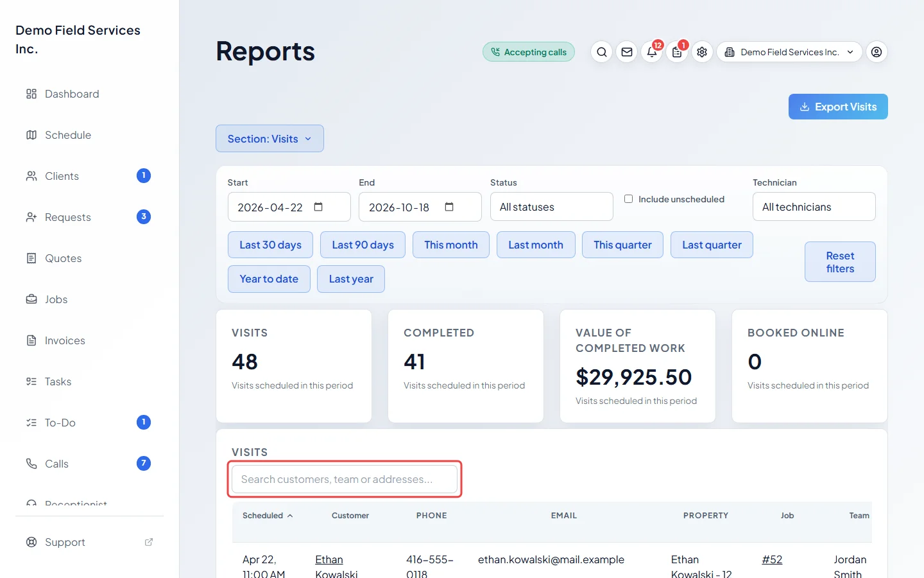Open Tasks in the sidebar
The height and width of the screenshot is (578, 924).
tap(58, 381)
